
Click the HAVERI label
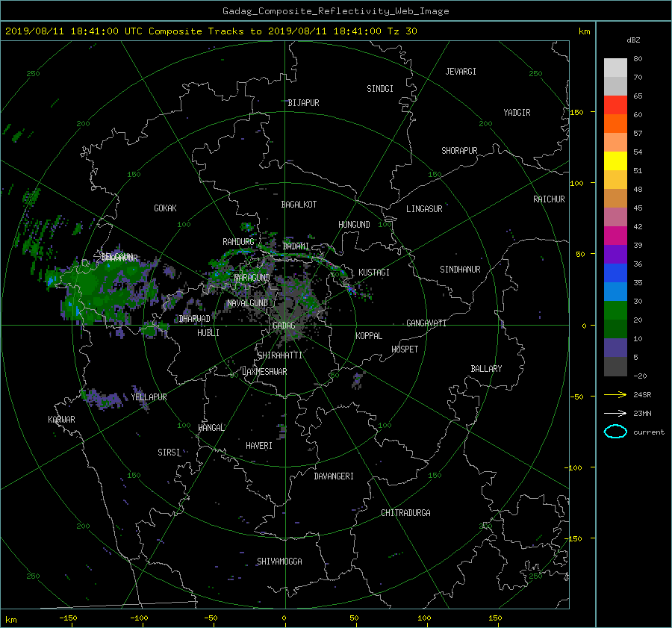pos(259,446)
